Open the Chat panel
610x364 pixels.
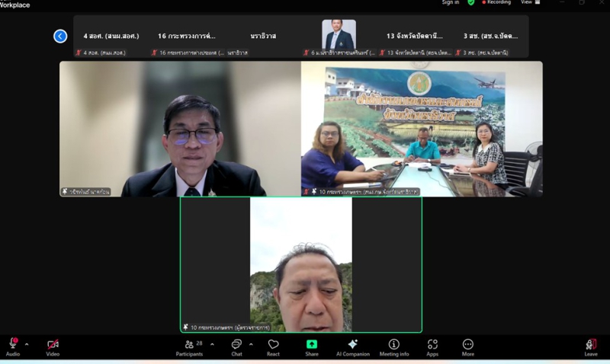pyautogui.click(x=236, y=345)
